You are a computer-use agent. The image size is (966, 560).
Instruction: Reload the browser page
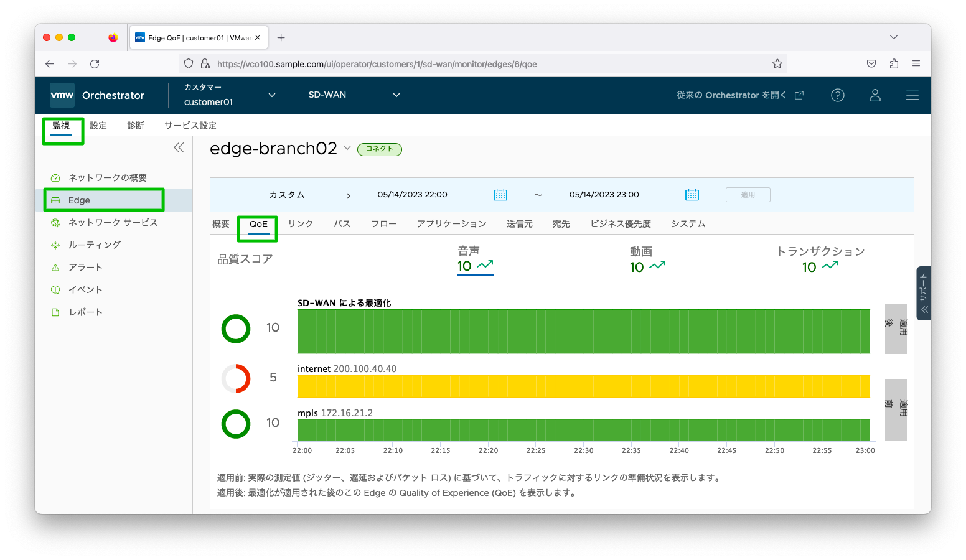[x=95, y=63]
